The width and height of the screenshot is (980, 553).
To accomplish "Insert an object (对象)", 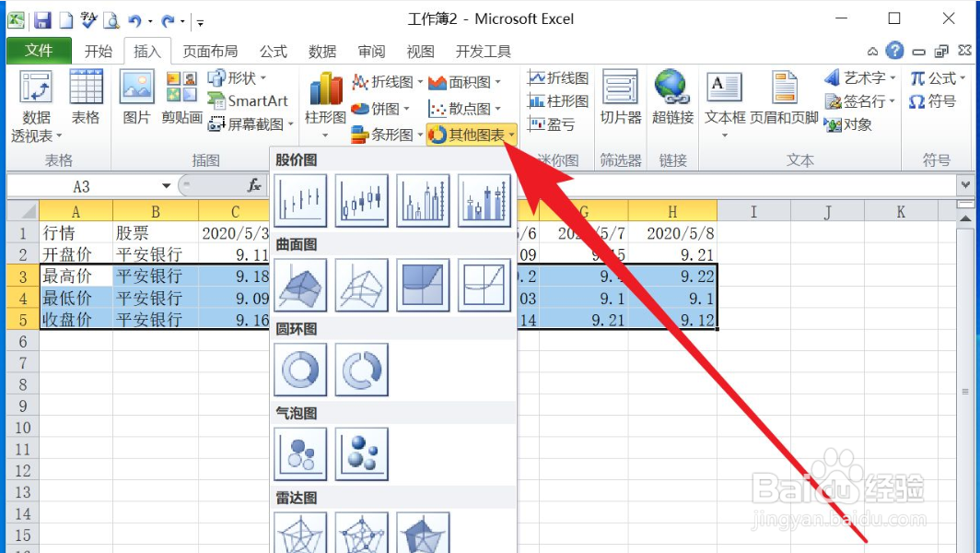I will [848, 124].
